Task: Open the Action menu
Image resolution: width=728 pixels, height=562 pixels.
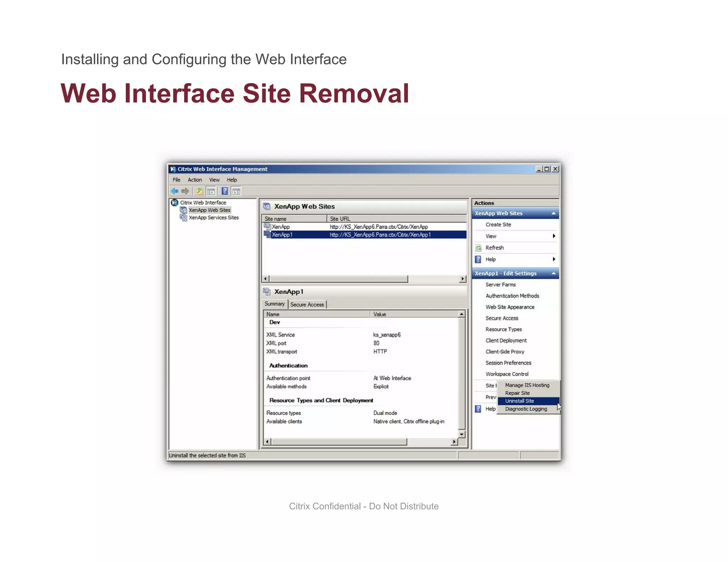Action: point(195,180)
